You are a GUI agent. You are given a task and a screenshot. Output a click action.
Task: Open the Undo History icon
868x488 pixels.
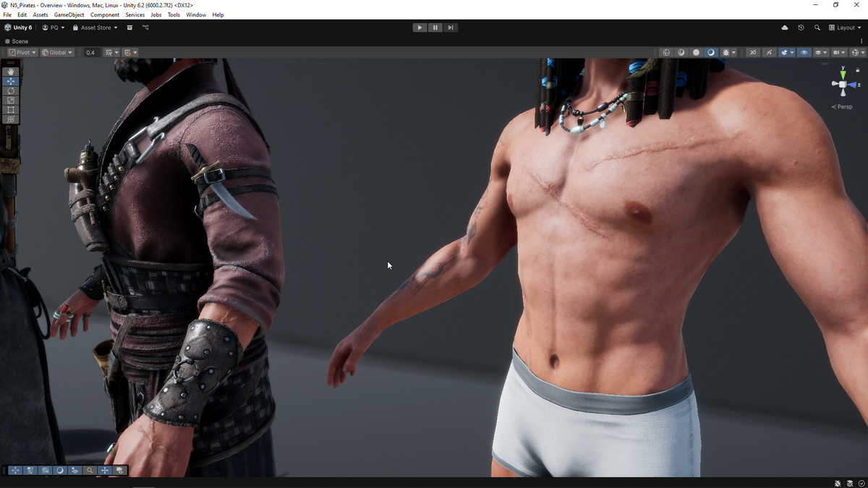click(801, 27)
